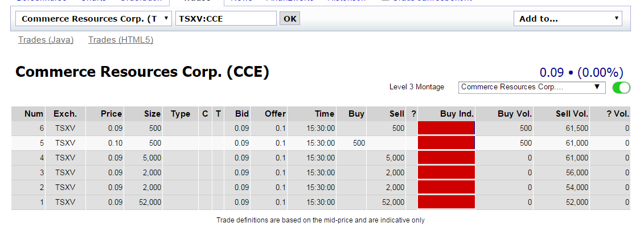Click the Offer column header
Screen dimensions: 644x239
click(275, 114)
